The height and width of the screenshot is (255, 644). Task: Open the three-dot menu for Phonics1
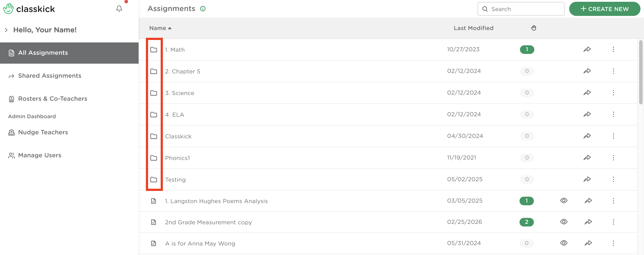(x=613, y=158)
